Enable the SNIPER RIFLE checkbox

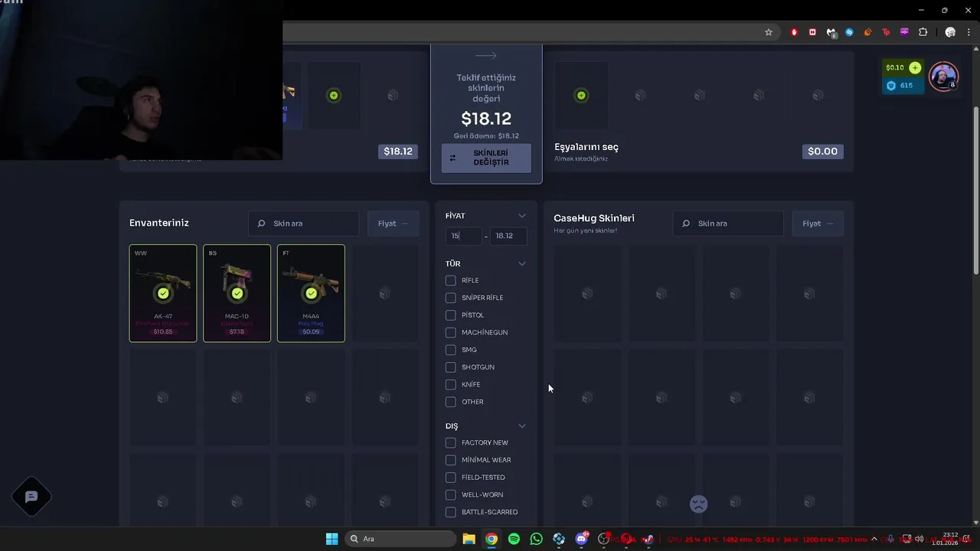[x=450, y=298]
